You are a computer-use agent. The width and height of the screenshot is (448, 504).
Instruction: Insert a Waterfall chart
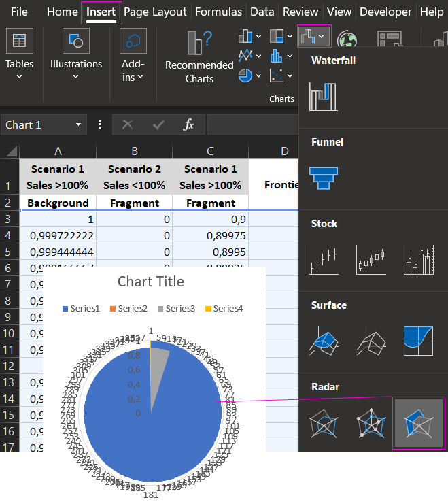point(323,96)
